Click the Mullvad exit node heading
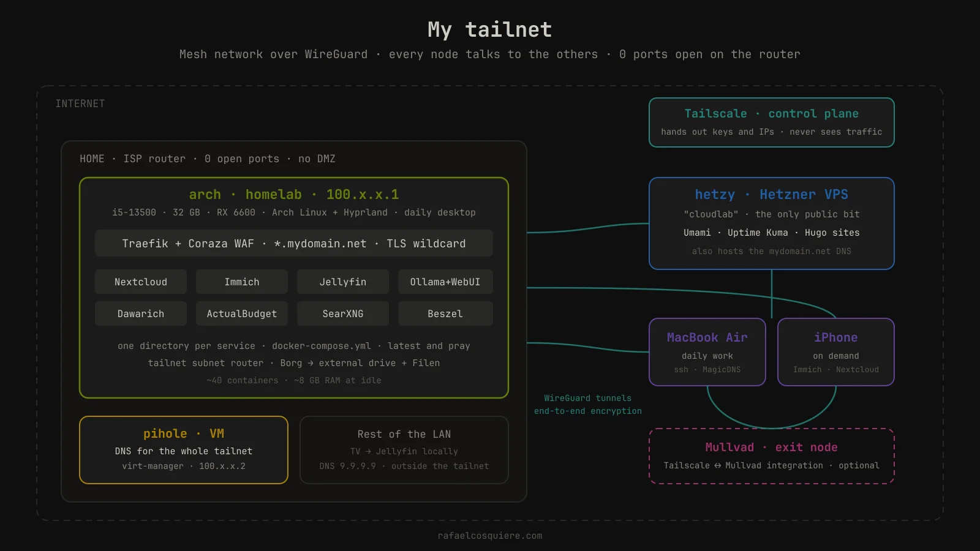 click(x=772, y=447)
